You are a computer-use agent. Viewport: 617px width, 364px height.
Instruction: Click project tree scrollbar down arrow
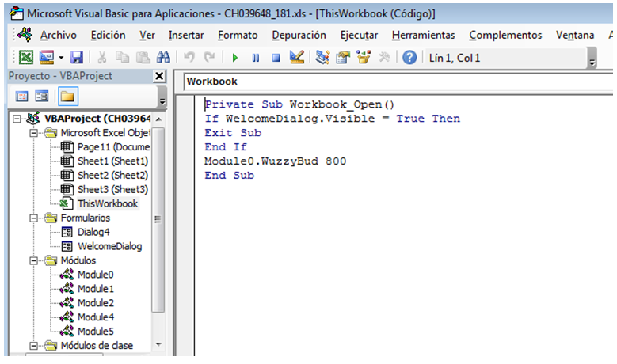(158, 344)
